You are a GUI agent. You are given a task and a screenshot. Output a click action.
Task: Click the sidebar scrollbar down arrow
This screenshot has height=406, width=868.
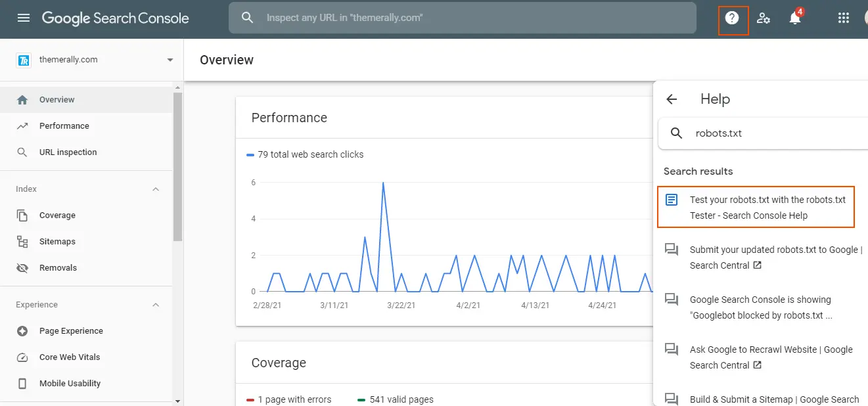[177, 401]
